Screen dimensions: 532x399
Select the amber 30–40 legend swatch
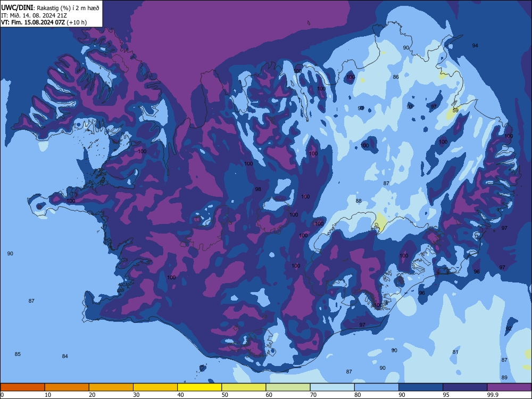coord(155,387)
